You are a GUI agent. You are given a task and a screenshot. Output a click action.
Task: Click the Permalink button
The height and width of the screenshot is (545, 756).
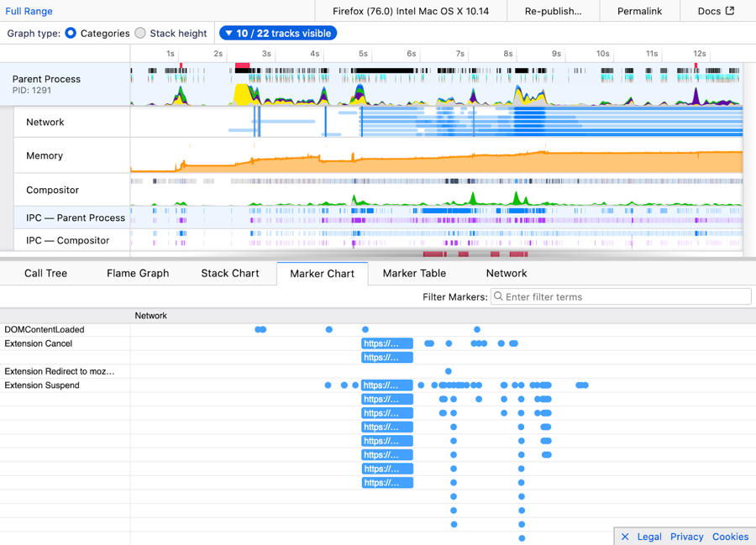(x=639, y=11)
